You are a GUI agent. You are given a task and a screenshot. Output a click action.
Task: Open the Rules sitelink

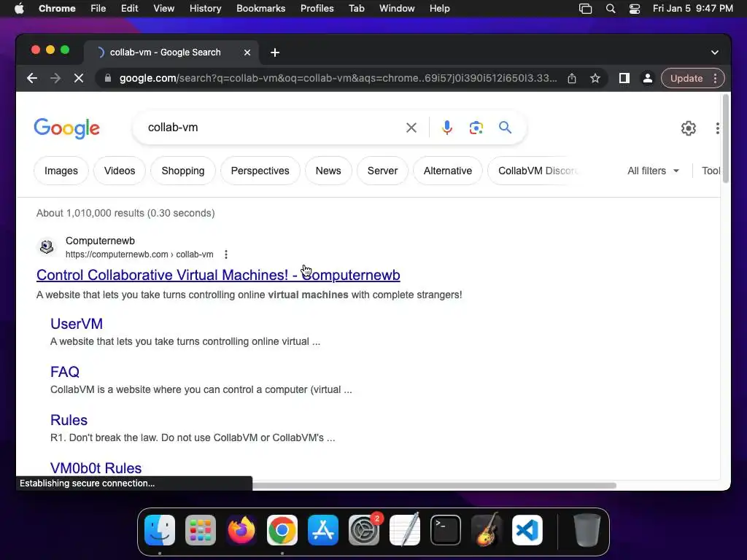[69, 420]
